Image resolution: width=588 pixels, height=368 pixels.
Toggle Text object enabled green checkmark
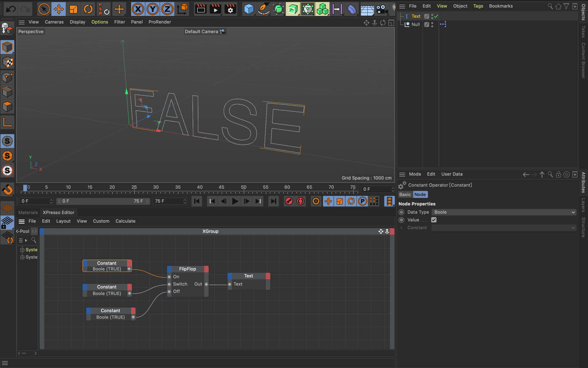click(436, 16)
